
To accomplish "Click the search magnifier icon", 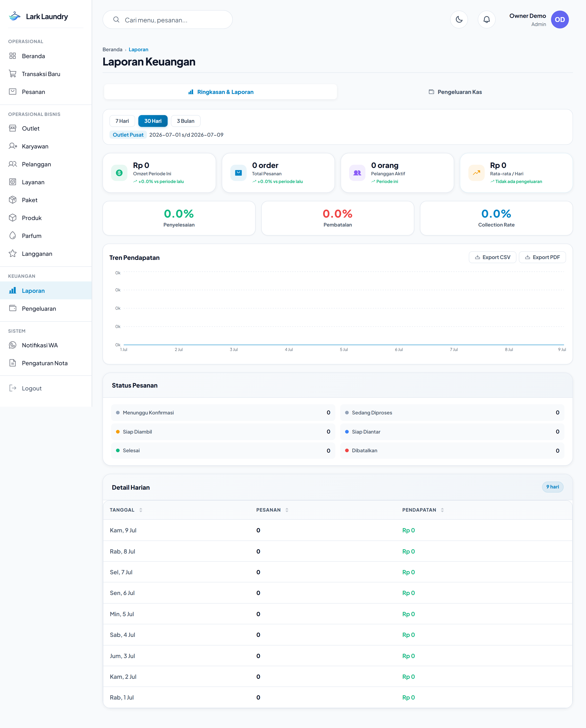I will (116, 20).
